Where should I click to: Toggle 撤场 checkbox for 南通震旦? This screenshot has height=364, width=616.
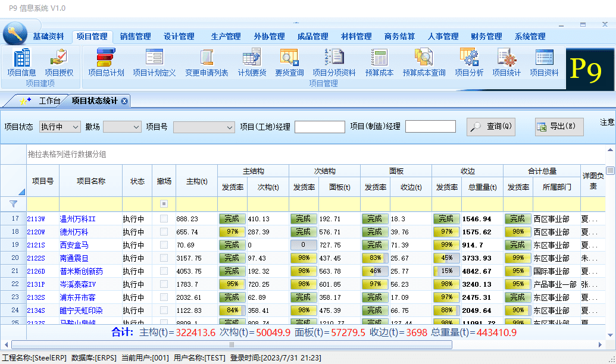[164, 258]
